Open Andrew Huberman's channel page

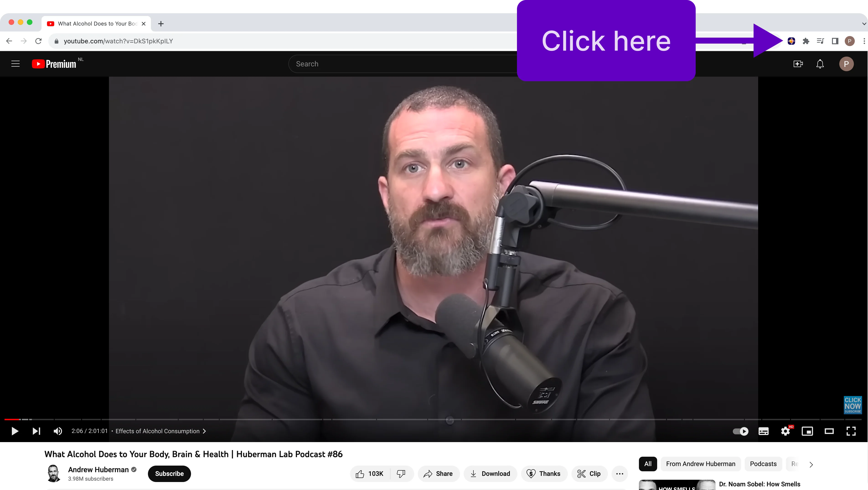click(98, 469)
